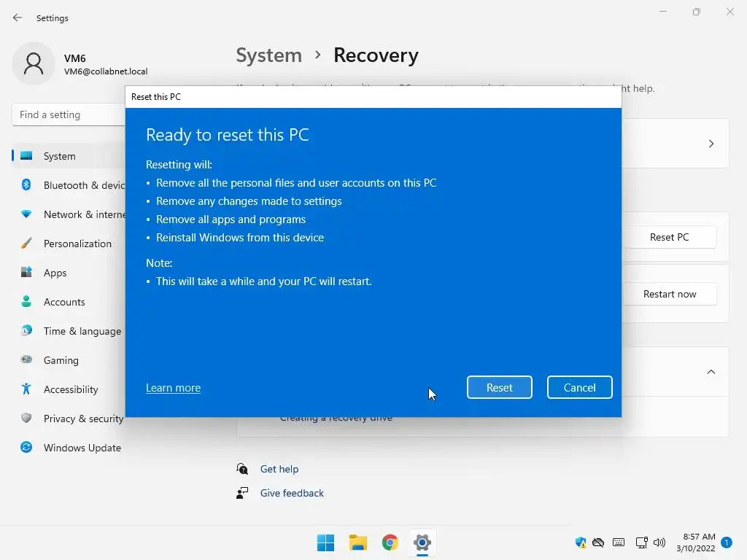Focus the Find a setting search box

pos(69,114)
